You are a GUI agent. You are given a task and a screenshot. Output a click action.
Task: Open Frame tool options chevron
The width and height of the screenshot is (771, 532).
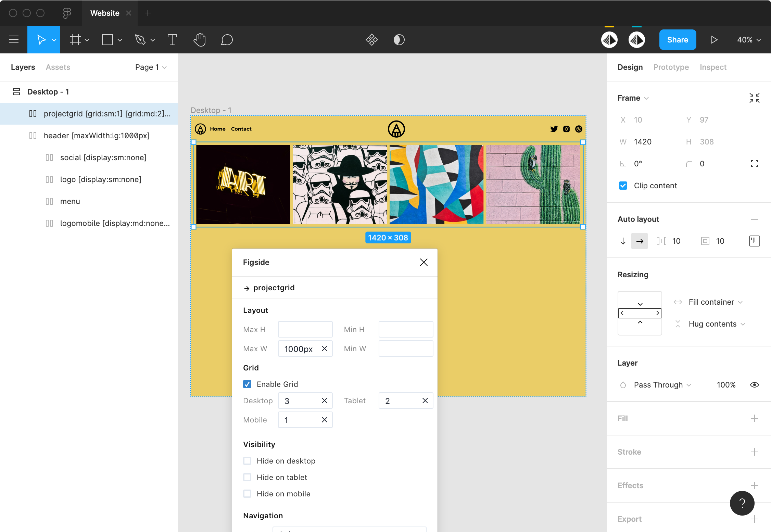point(87,40)
